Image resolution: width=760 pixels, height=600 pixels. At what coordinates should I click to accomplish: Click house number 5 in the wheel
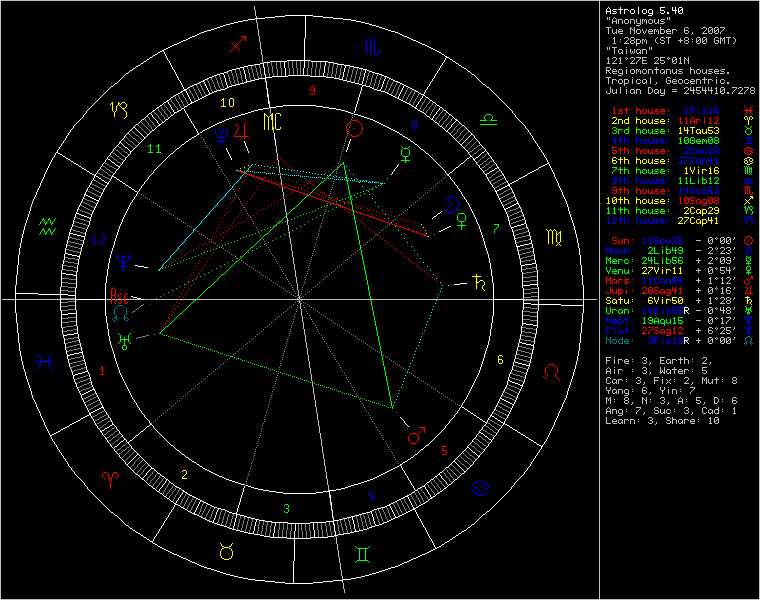point(444,451)
